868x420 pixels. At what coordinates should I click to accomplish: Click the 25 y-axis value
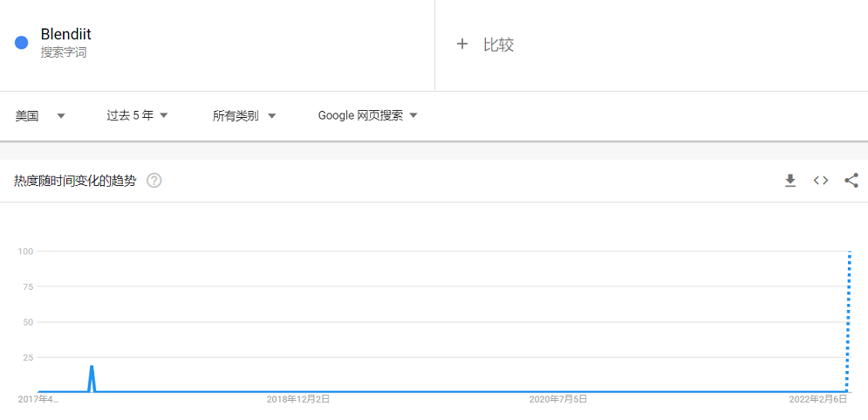[x=30, y=357]
